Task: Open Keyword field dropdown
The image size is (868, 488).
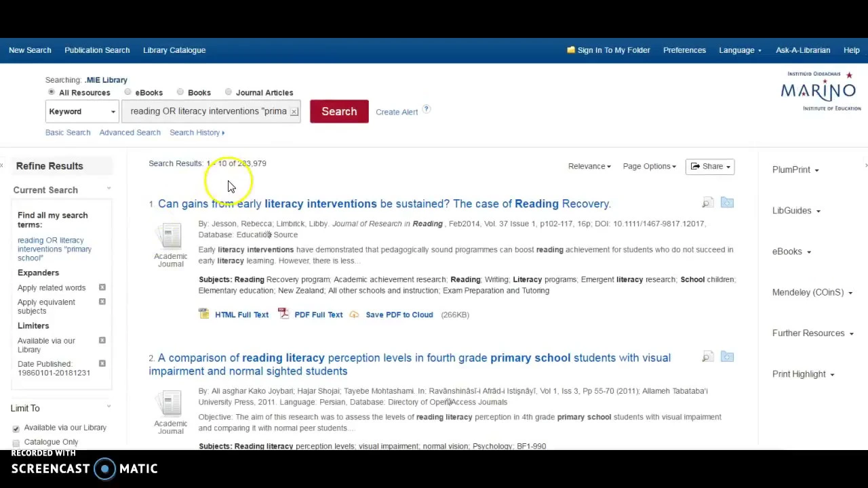Action: pos(82,111)
